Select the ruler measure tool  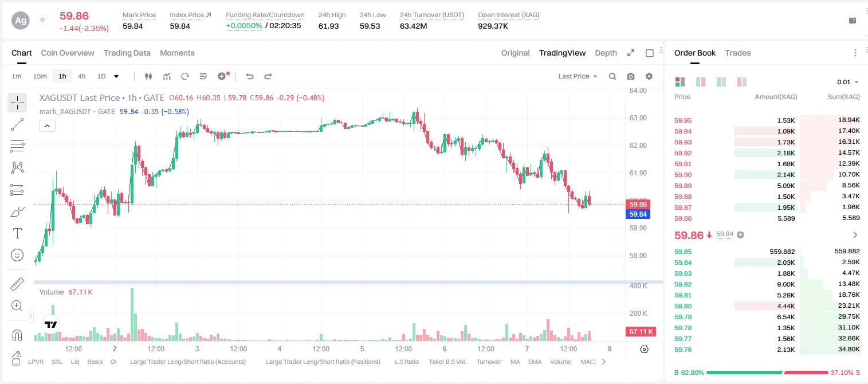pyautogui.click(x=17, y=284)
